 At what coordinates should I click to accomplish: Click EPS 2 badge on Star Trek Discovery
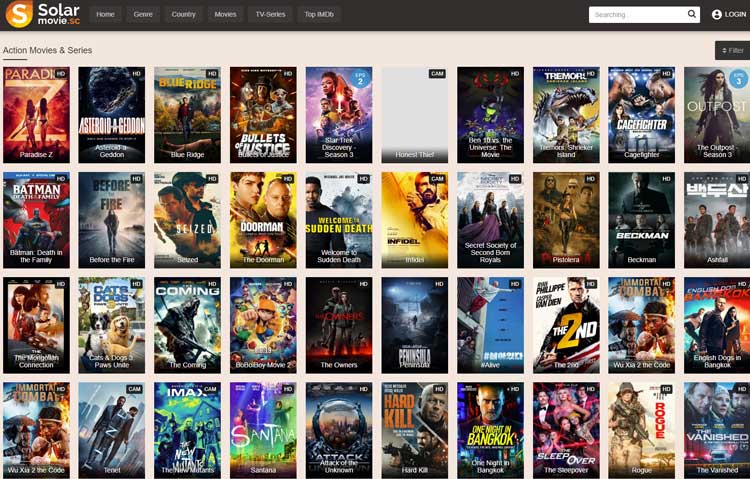click(x=360, y=79)
